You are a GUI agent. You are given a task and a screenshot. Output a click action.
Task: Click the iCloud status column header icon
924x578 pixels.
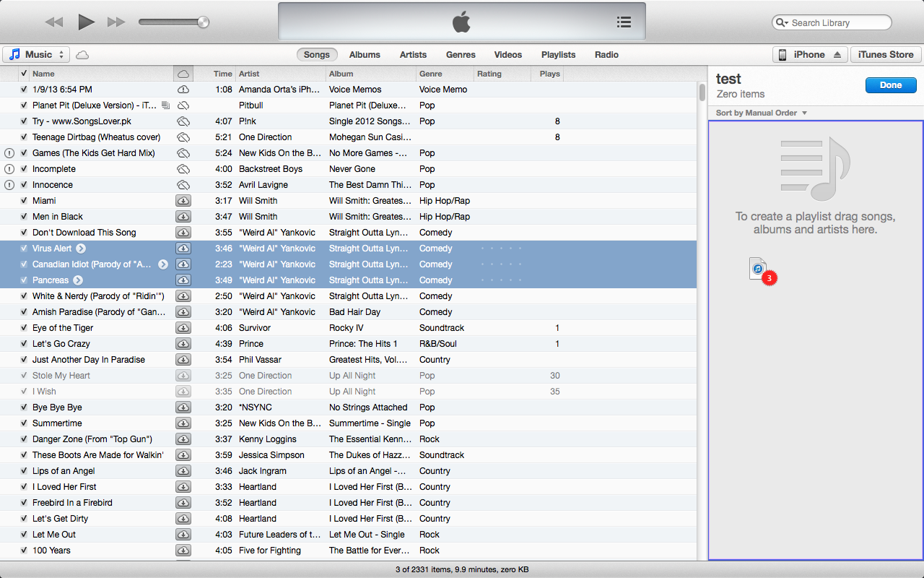183,73
